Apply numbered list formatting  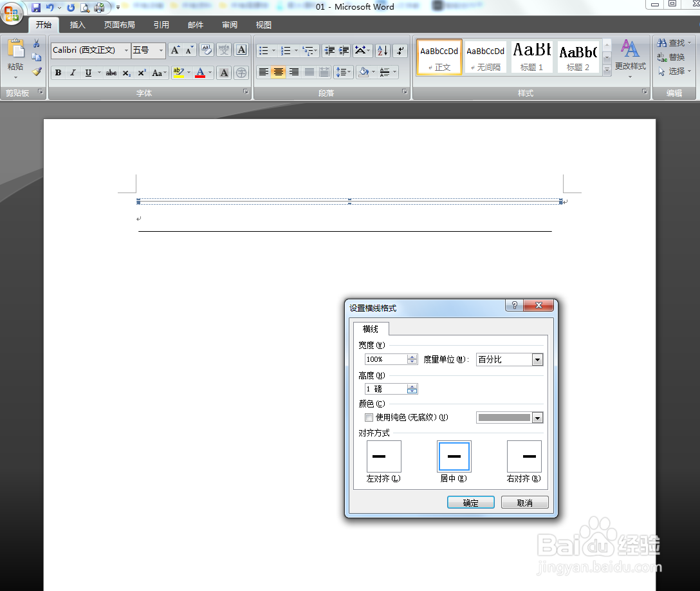pos(286,50)
